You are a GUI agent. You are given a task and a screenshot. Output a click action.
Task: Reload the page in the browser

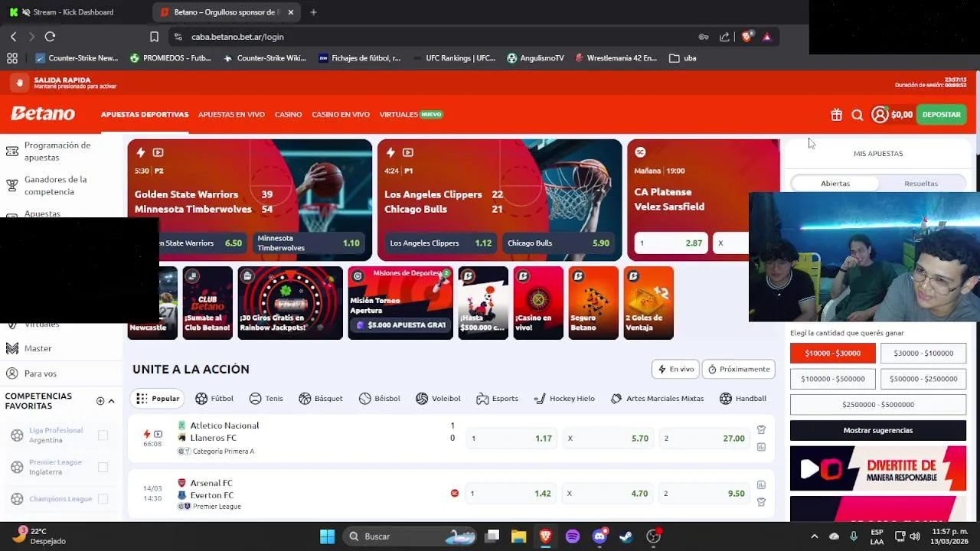click(50, 36)
